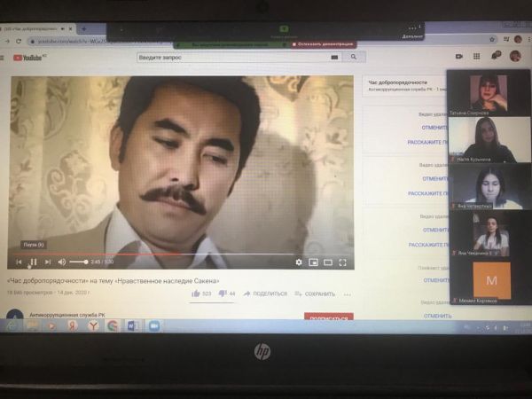Image resolution: width=532 pixels, height=399 pixels.
Task: Open the video settings gear
Action: click(299, 262)
